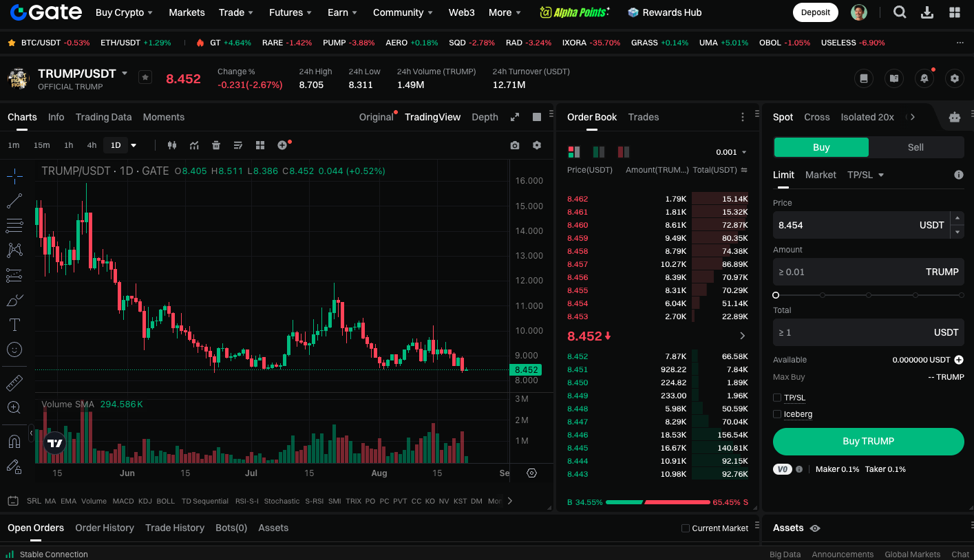Image resolution: width=974 pixels, height=560 pixels.
Task: Open the price alert bell icon
Action: coord(924,78)
